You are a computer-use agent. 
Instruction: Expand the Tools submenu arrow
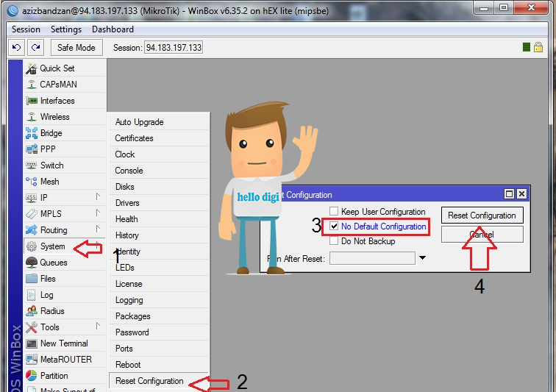tap(98, 326)
